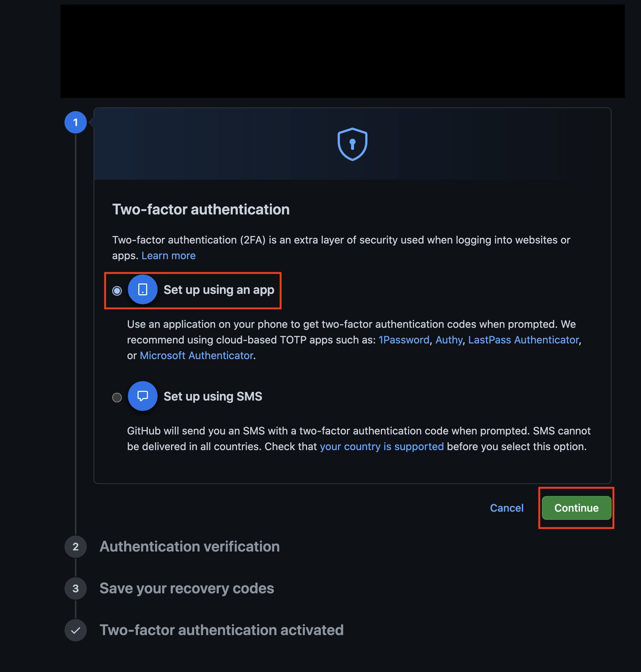Click the keyhole inside the shield icon
The height and width of the screenshot is (672, 641).
tap(352, 145)
